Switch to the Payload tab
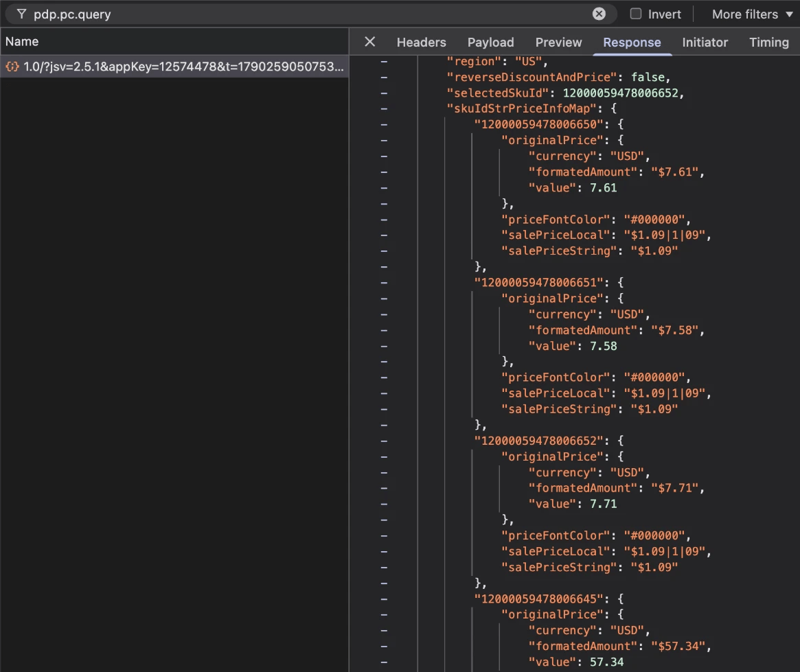The image size is (800, 672). 490,43
